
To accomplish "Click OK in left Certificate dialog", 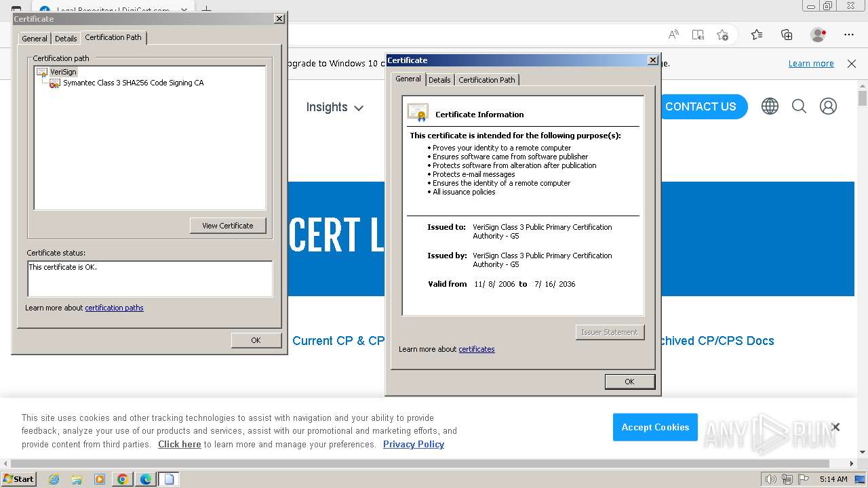I will point(256,340).
